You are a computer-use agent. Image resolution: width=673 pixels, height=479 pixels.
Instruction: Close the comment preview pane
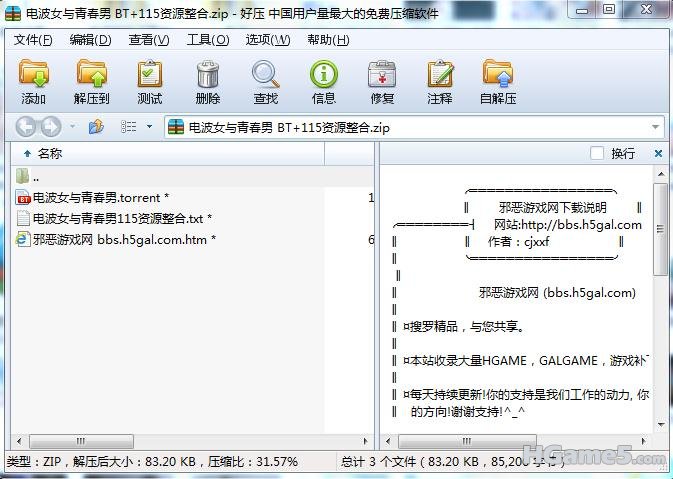658,153
